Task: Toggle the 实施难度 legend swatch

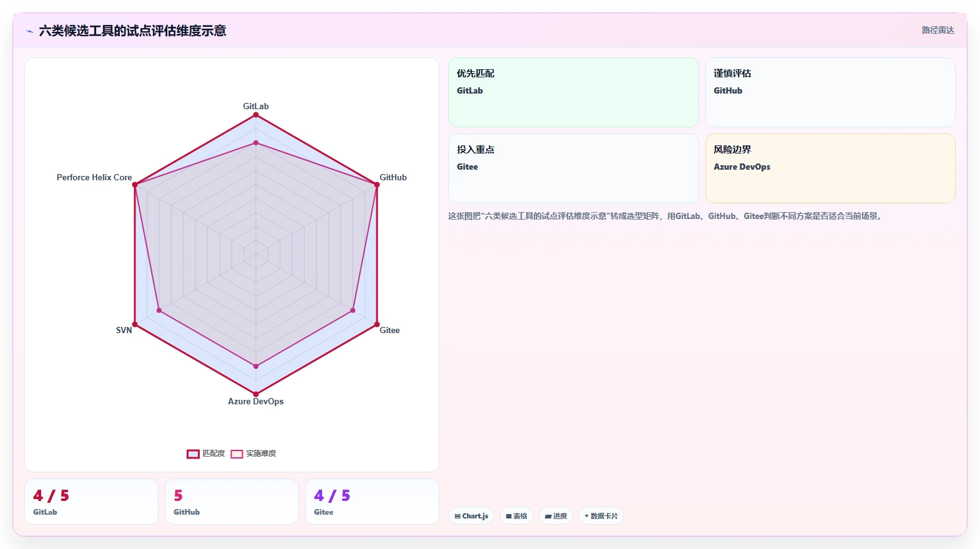Action: 237,454
